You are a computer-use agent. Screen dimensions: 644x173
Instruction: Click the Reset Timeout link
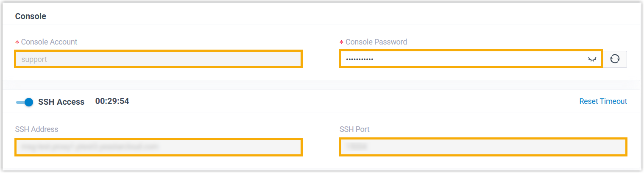tap(603, 101)
